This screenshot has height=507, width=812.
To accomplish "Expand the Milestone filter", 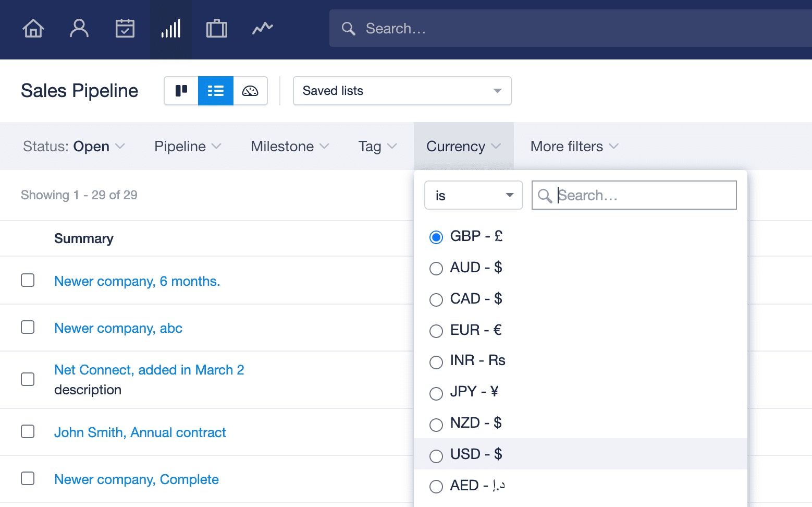I will [x=290, y=147].
